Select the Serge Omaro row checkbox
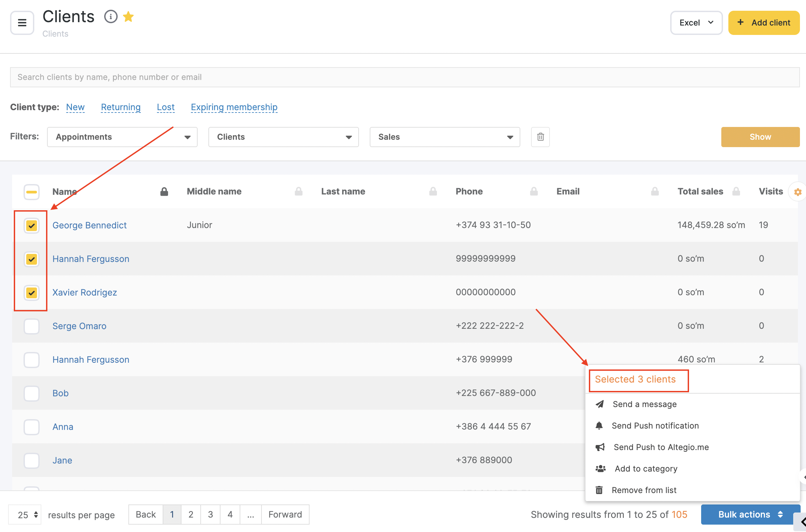The width and height of the screenshot is (806, 532). (32, 326)
